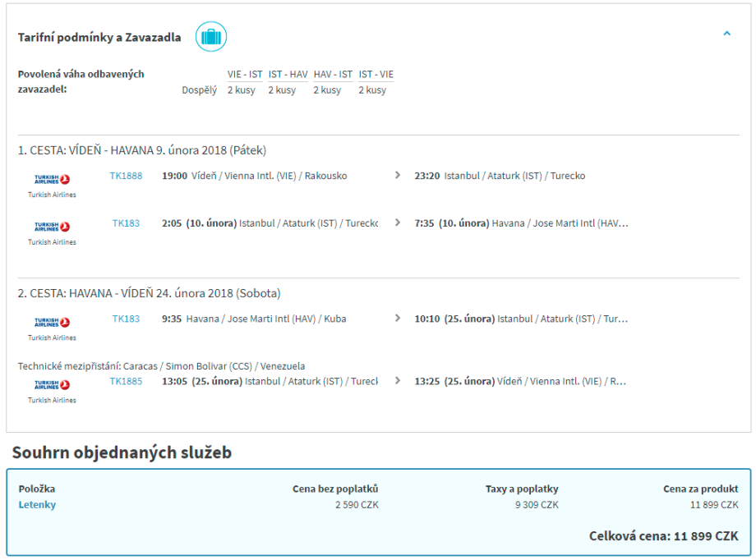The image size is (756, 560).
Task: Open flight number TK1888 link
Action: point(126,176)
